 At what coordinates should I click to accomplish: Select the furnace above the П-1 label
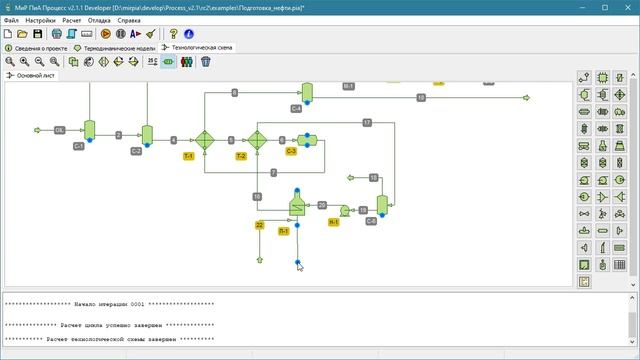[x=297, y=203]
